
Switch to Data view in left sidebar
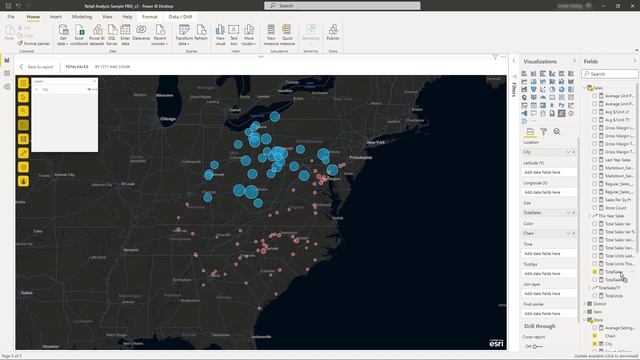(7, 73)
